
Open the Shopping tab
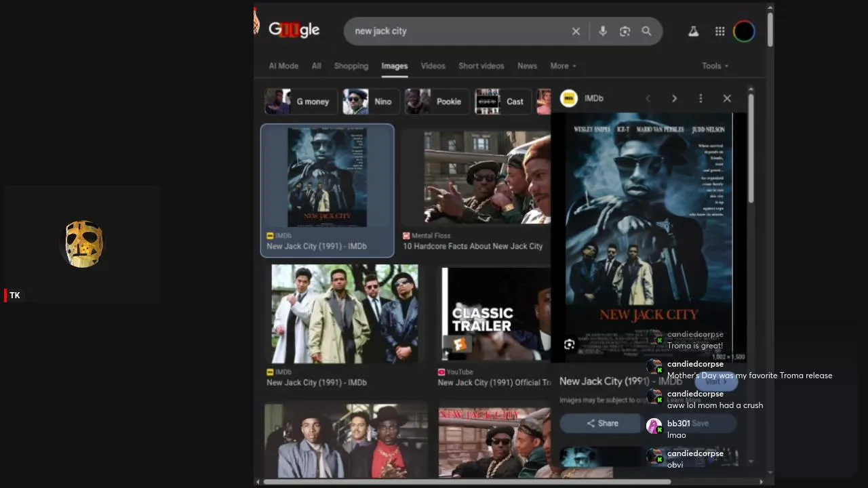click(x=351, y=66)
